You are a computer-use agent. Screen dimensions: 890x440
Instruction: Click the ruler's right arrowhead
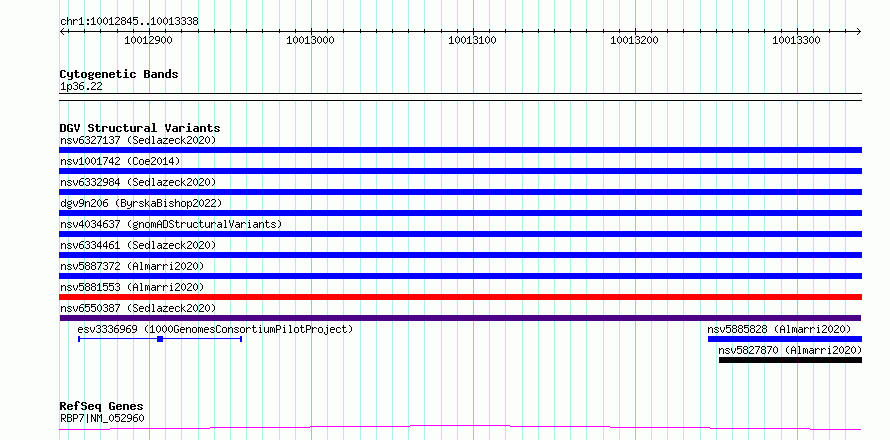pos(858,31)
